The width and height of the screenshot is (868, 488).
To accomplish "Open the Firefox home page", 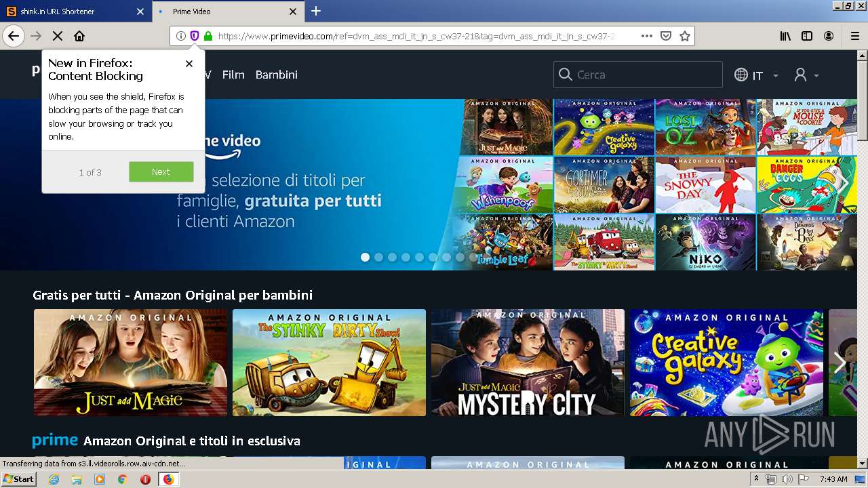I will (79, 36).
